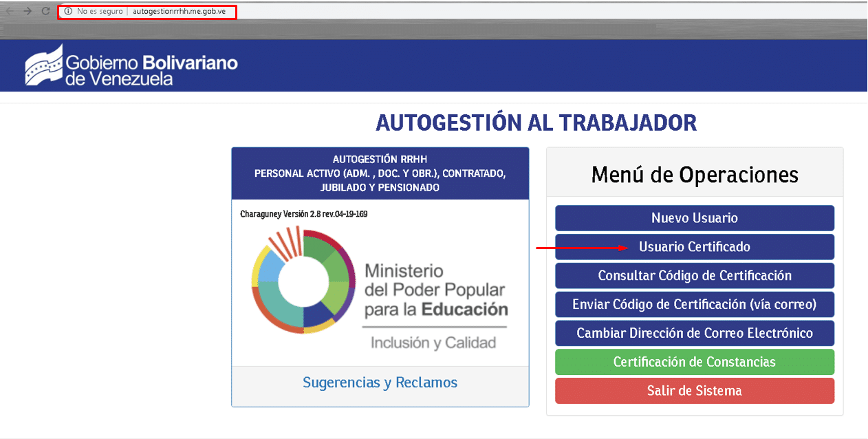Click the Gobierno Bolivariano de Venezuela logo
Viewport: 868px width, 439px height.
pos(131,66)
